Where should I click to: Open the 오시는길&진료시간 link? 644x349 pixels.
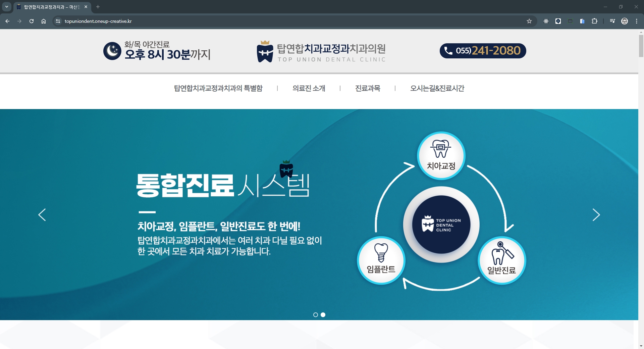[x=437, y=88]
